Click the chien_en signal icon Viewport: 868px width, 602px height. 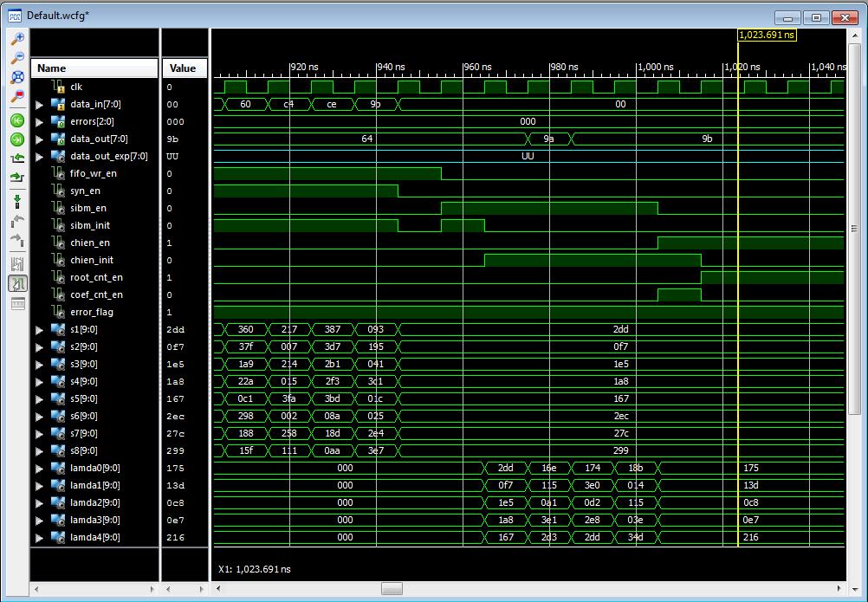coord(58,243)
